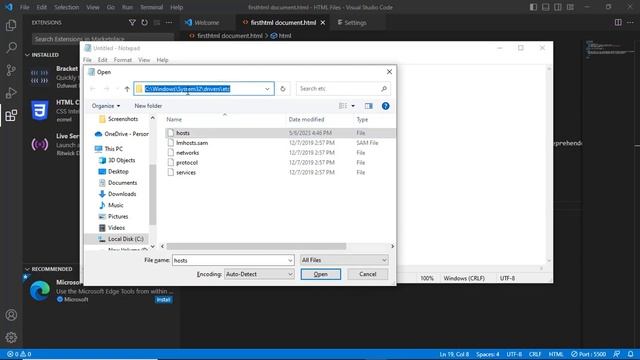This screenshot has height=360, width=640.
Task: Open Notepad Format menu
Action: [x=122, y=60]
